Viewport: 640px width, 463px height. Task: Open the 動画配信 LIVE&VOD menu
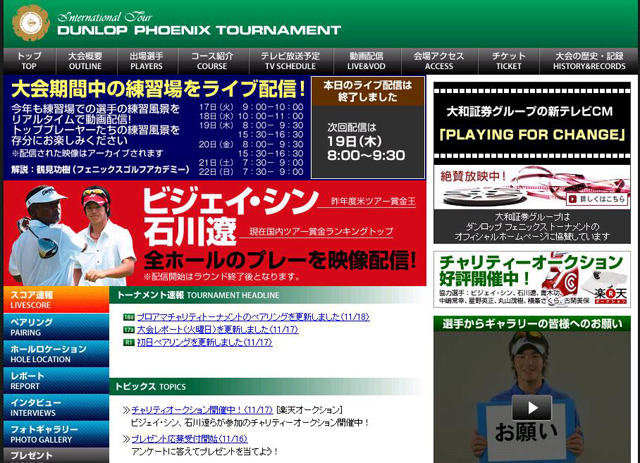tap(367, 61)
